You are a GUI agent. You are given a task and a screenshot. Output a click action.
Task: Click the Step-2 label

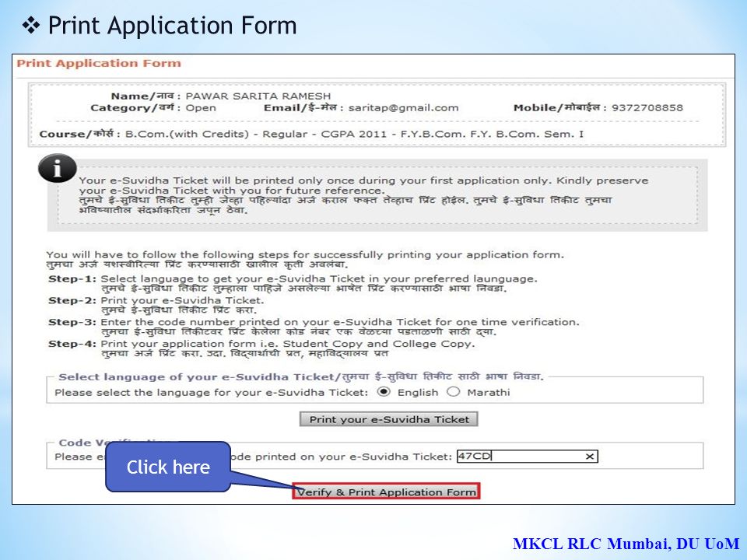(72, 300)
